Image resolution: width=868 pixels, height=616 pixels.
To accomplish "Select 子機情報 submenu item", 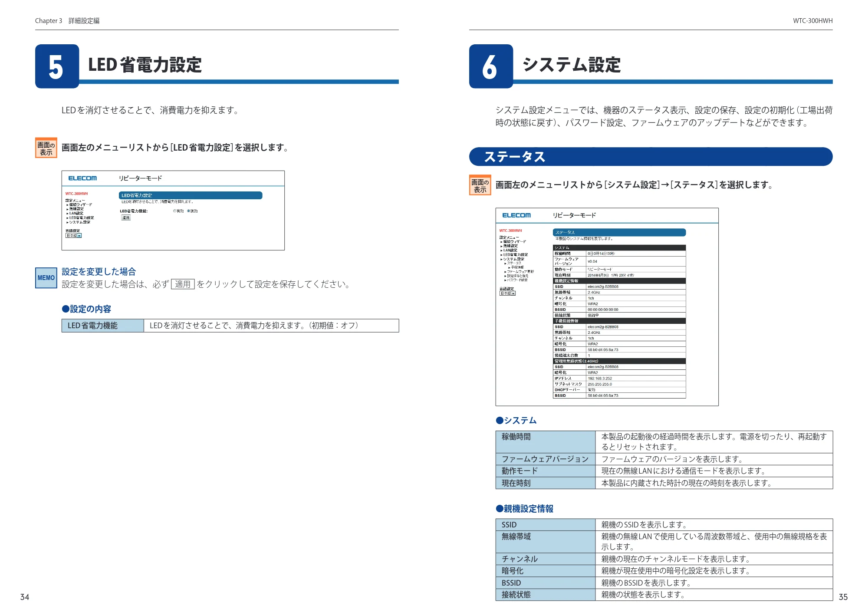I will click(x=517, y=267).
